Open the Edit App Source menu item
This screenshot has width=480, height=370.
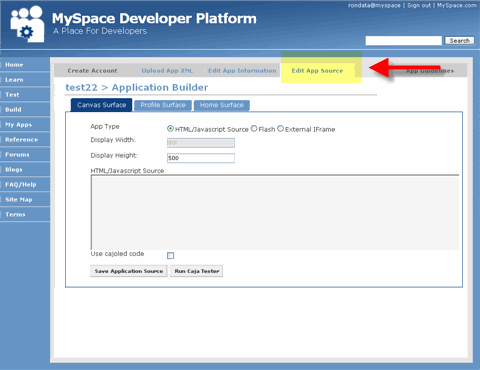[317, 71]
